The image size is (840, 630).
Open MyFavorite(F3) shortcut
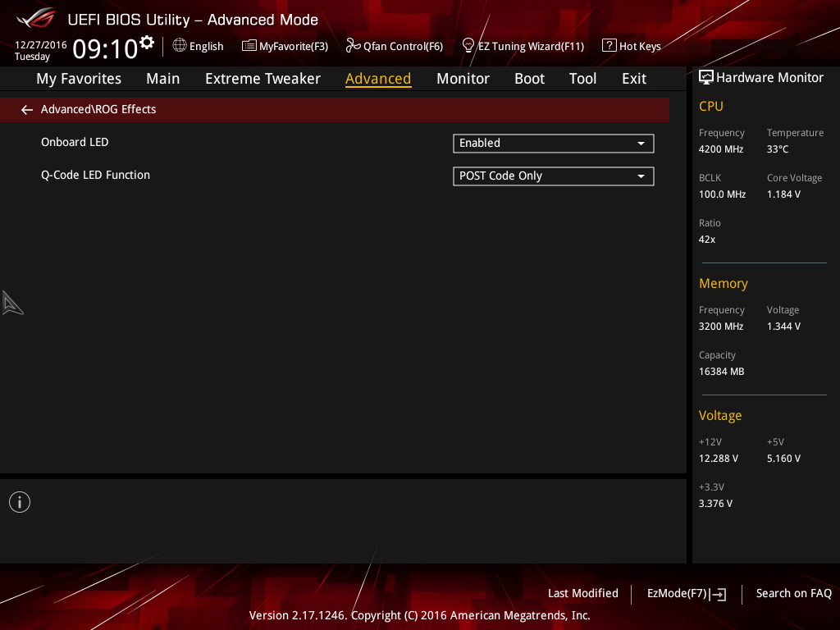[x=294, y=47]
